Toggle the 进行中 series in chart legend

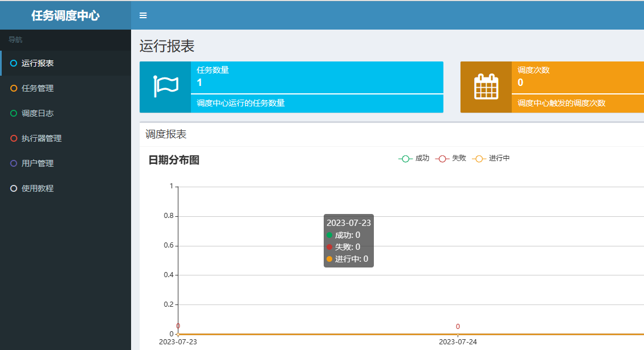coord(491,158)
